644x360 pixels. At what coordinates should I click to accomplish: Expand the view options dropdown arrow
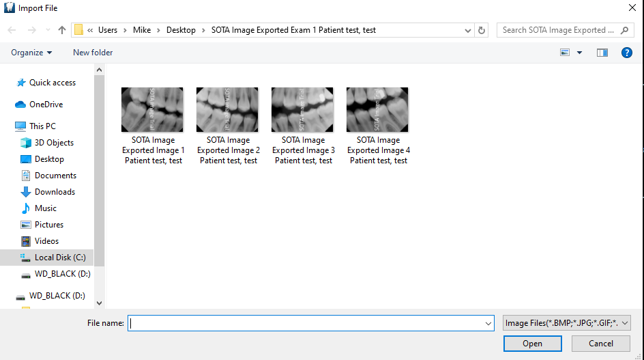[x=580, y=53]
